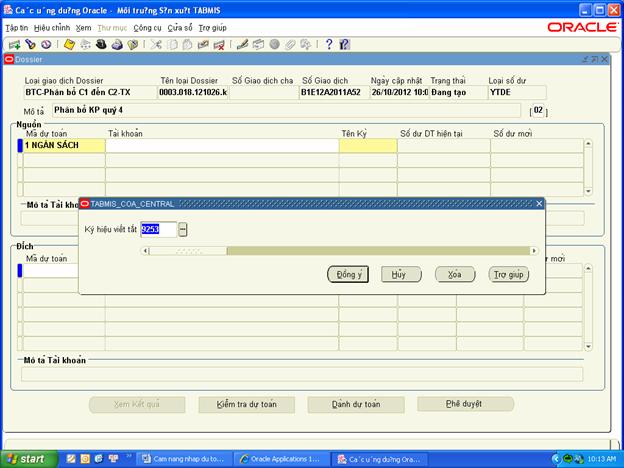This screenshot has height=468, width=624.
Task: Open the list of values beside 9253
Action: [x=183, y=229]
